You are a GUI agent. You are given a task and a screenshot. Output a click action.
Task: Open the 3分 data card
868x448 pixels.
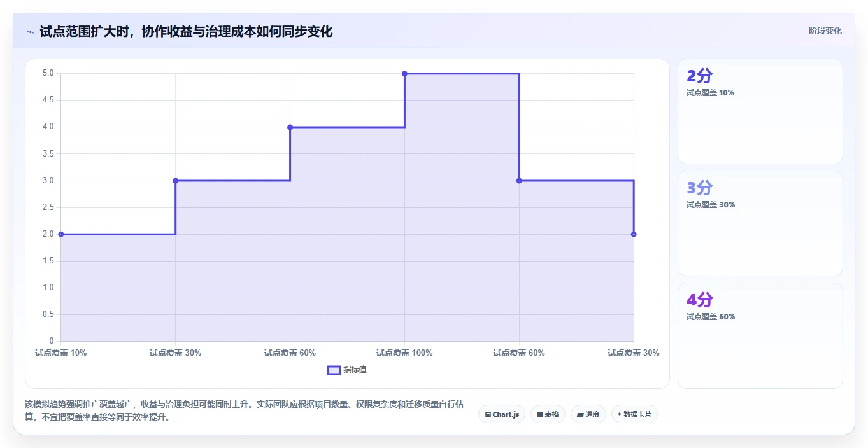click(x=760, y=223)
